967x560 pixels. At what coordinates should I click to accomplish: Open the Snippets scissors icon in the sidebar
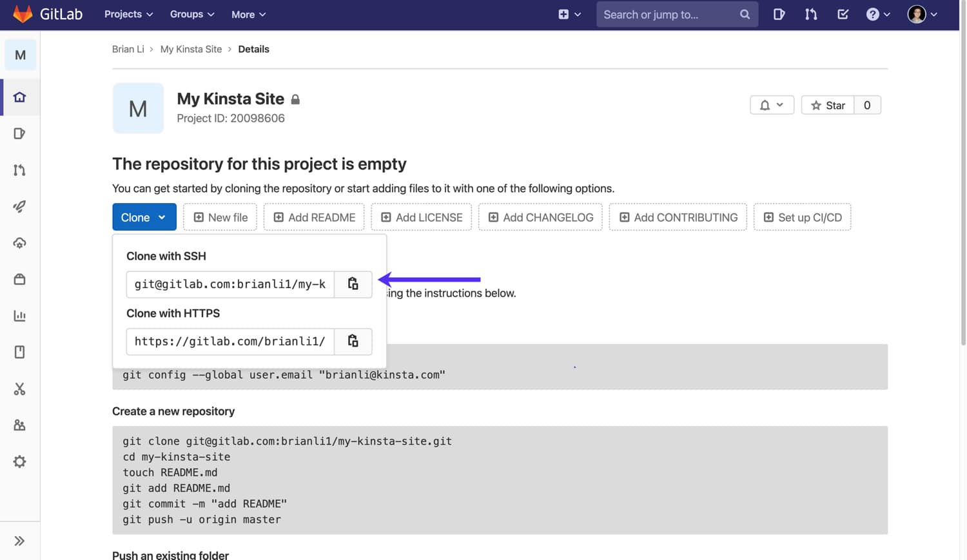click(x=20, y=389)
